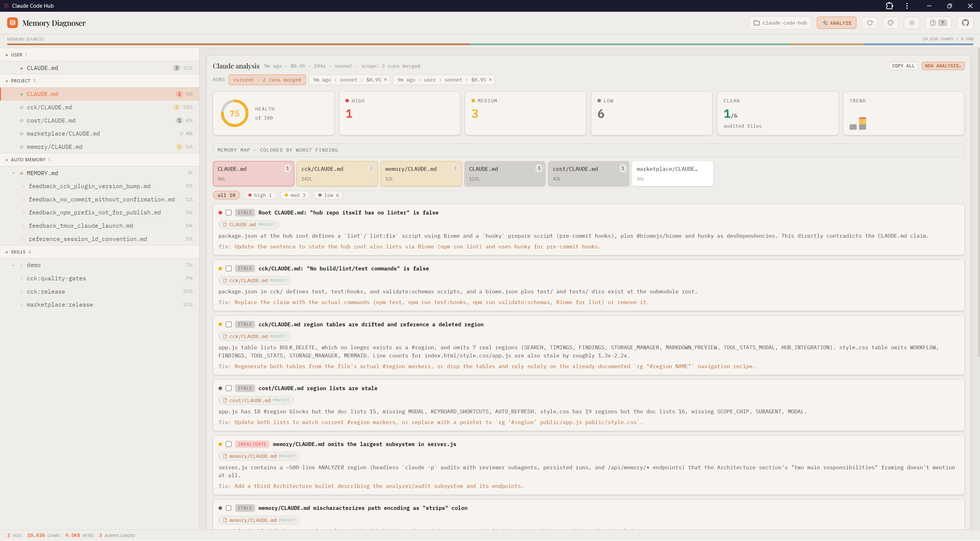Click the ANALYZE button

837,23
